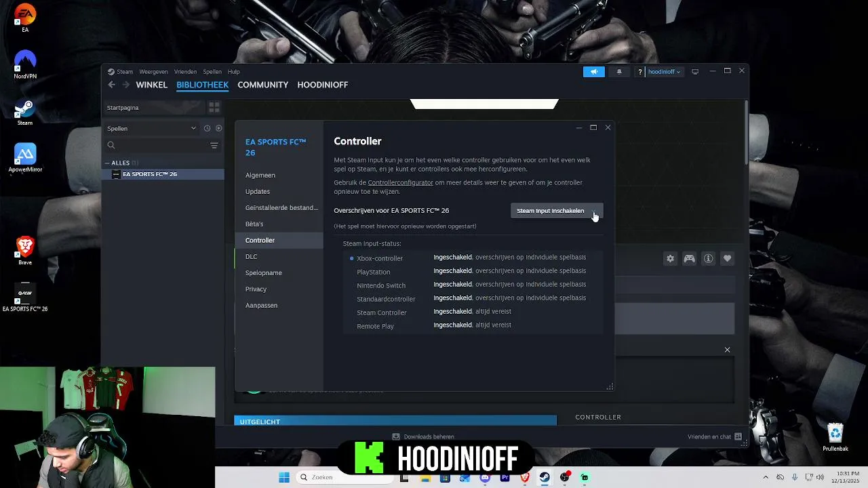Click PlayStation status row

[x=473, y=271]
